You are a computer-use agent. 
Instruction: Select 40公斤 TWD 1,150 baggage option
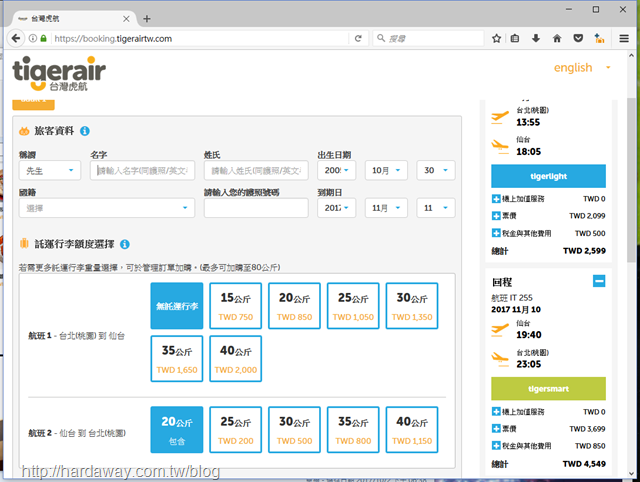[x=412, y=430]
